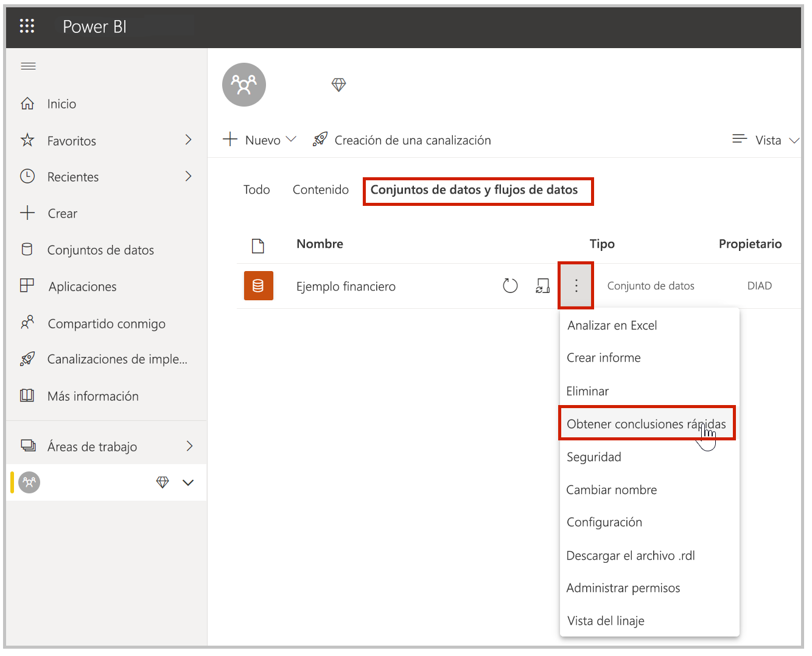Click the Más información book icon
Image resolution: width=812 pixels, height=656 pixels.
27,395
